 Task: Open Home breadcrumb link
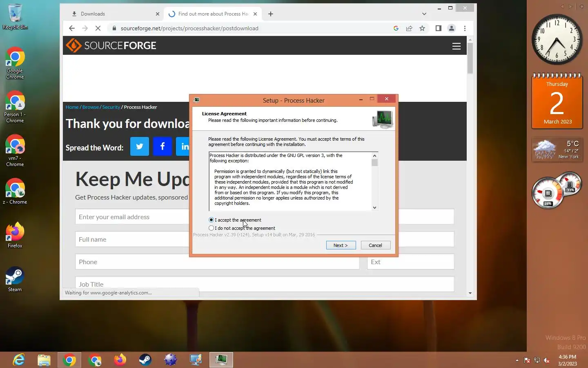click(72, 107)
